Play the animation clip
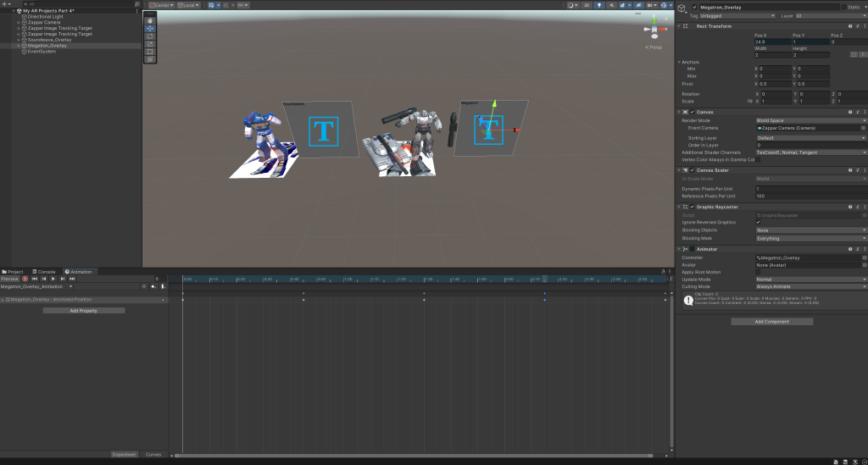Screen dimensions: 868x465 click(53, 279)
